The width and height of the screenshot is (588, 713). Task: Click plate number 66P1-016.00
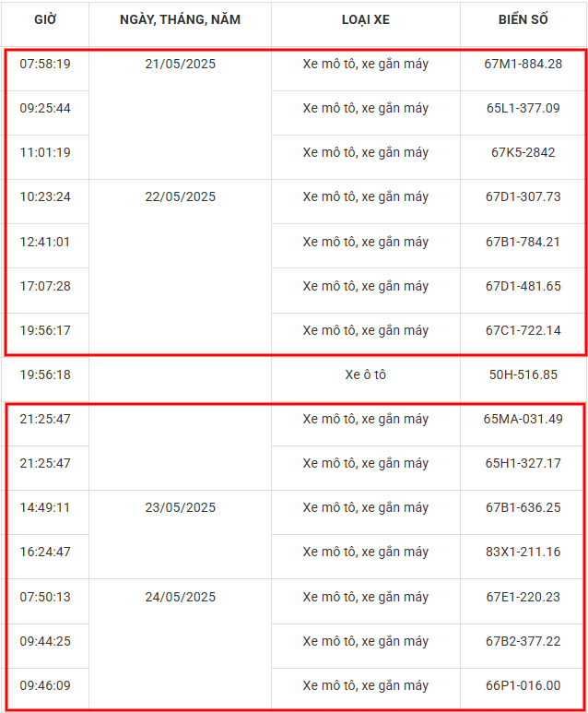coord(523,685)
